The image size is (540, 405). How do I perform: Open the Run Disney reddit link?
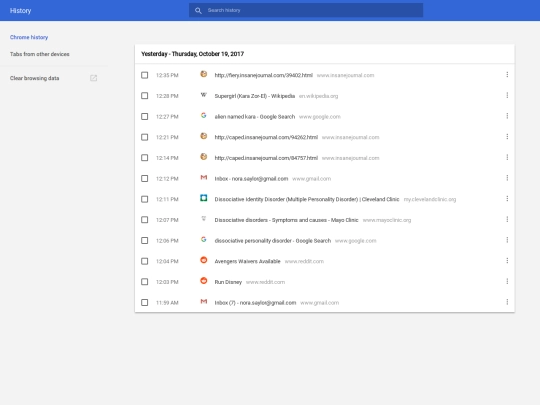(x=228, y=282)
